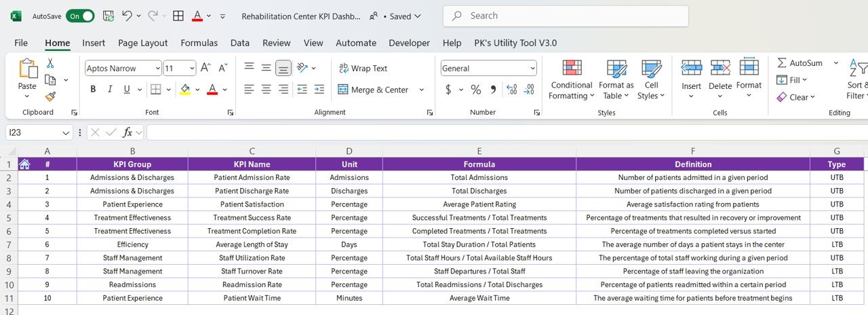
Task: Toggle the AutoSave switch
Action: (80, 16)
